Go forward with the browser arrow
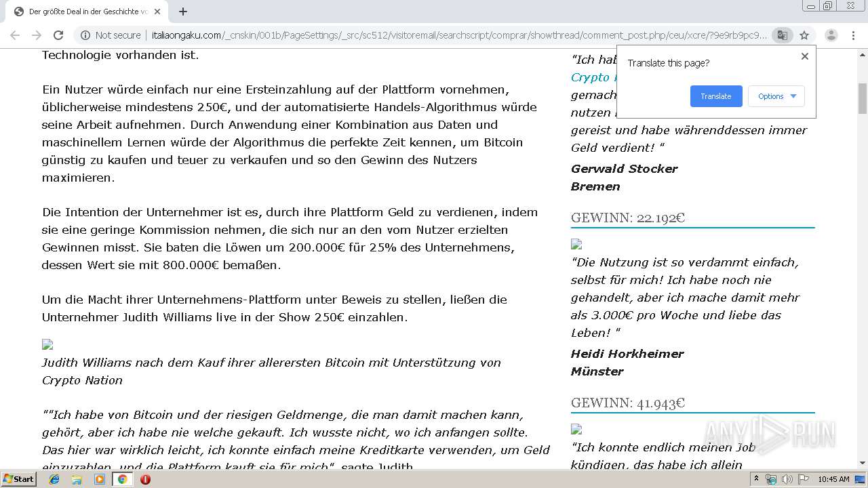The width and height of the screenshot is (868, 488). [x=37, y=35]
